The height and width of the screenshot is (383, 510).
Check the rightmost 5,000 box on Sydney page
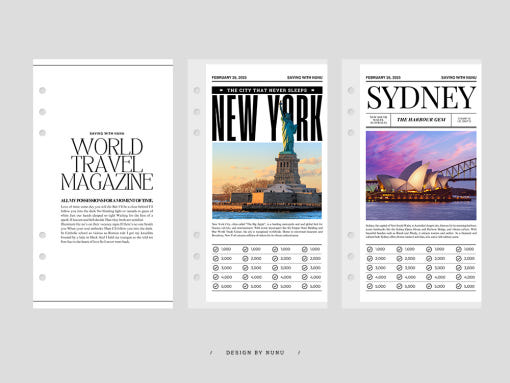(x=459, y=286)
